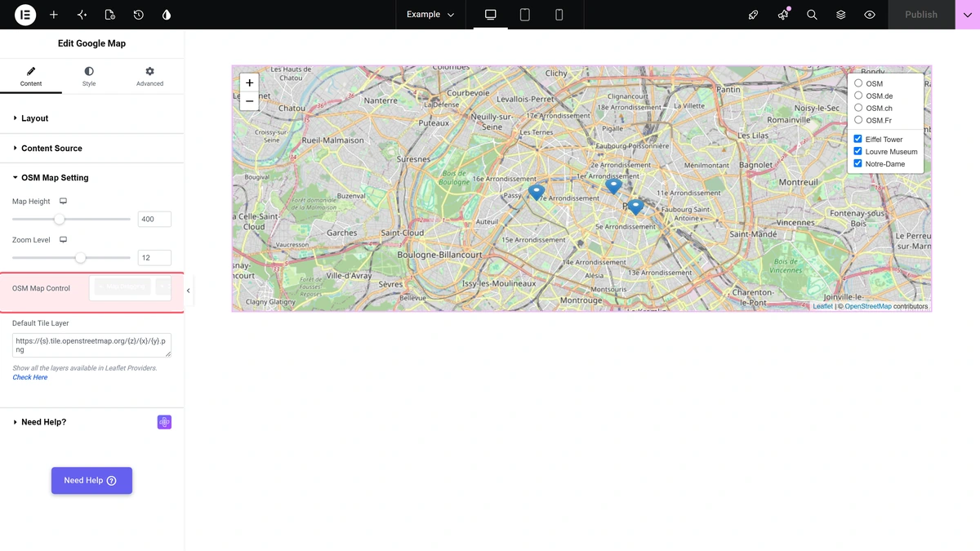This screenshot has width=980, height=551.
Task: Click the Publish button
Action: 921,15
